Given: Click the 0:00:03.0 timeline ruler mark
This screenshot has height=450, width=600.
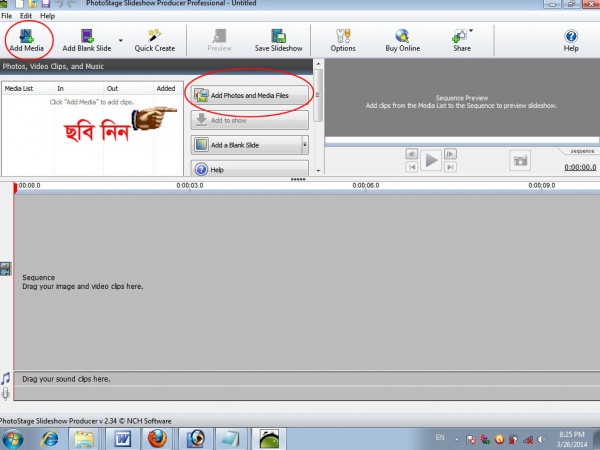Looking at the screenshot, I should pyautogui.click(x=190, y=186).
